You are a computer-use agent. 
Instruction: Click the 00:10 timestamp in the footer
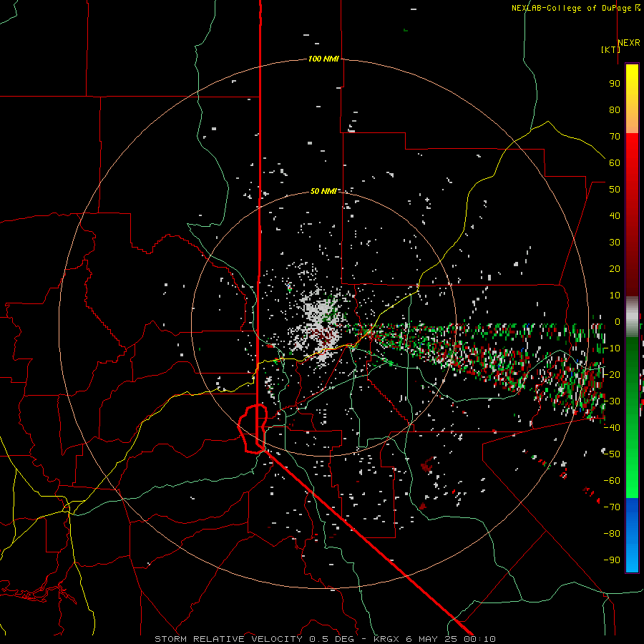click(479, 639)
